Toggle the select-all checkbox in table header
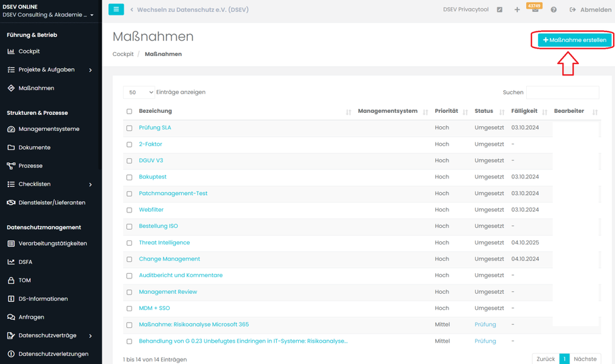 click(x=130, y=112)
